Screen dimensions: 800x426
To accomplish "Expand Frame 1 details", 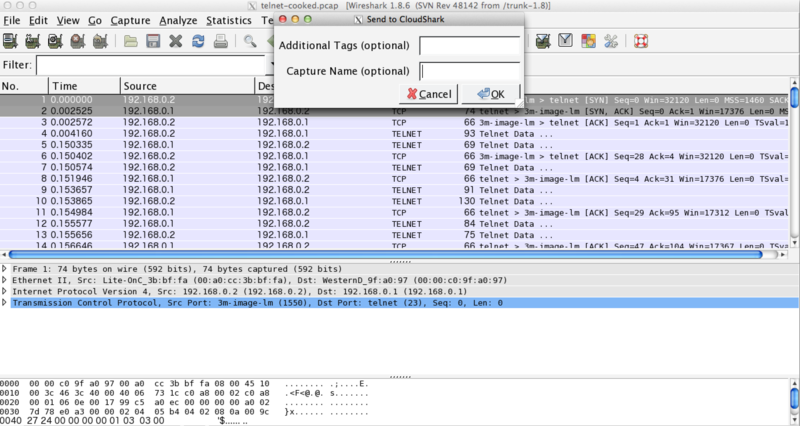I will click(4, 268).
